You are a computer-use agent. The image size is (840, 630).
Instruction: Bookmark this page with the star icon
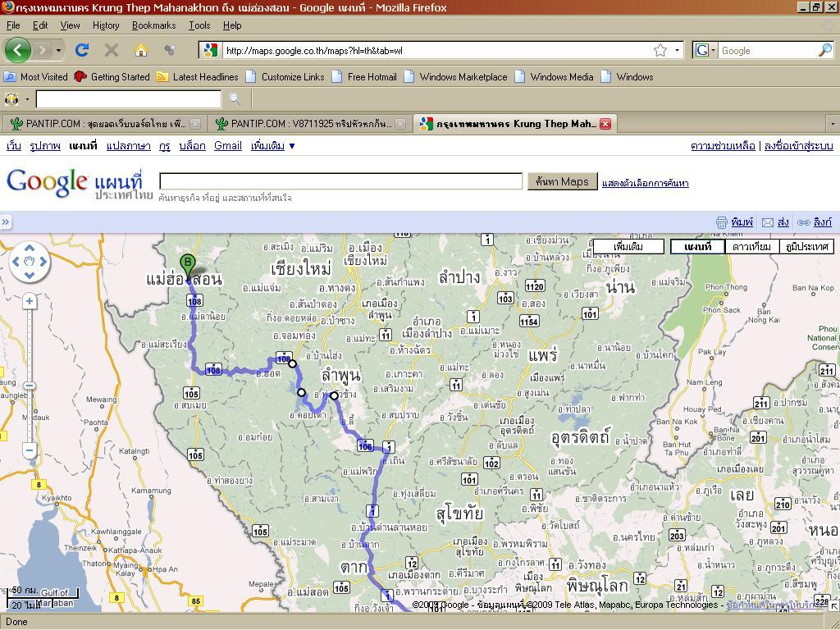point(660,50)
